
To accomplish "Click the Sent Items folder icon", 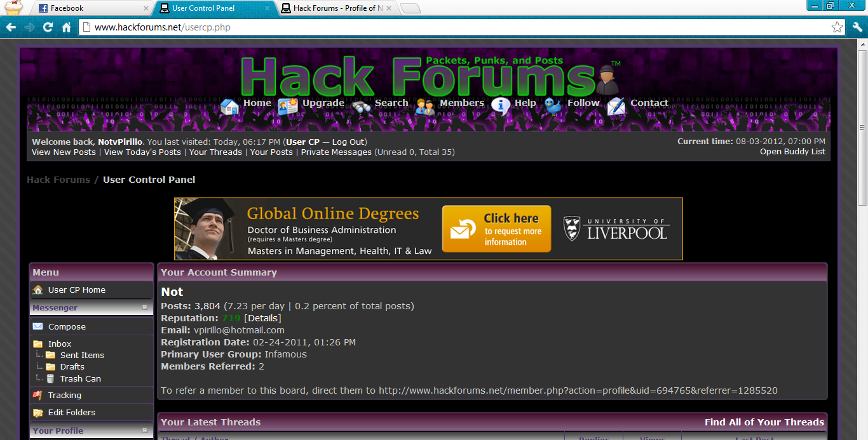I will 50,355.
